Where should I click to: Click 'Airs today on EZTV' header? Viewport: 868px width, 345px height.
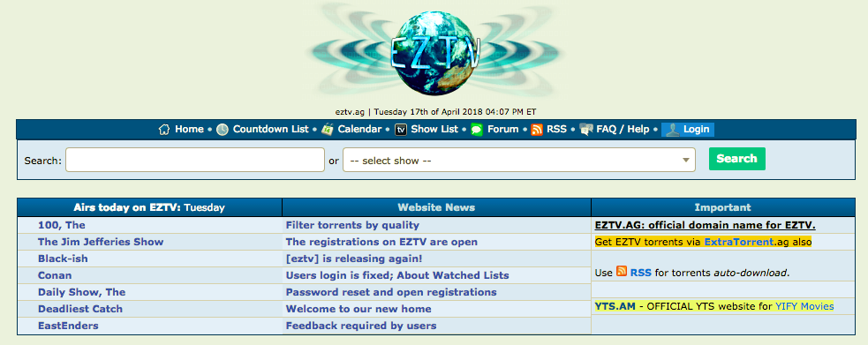click(x=149, y=207)
